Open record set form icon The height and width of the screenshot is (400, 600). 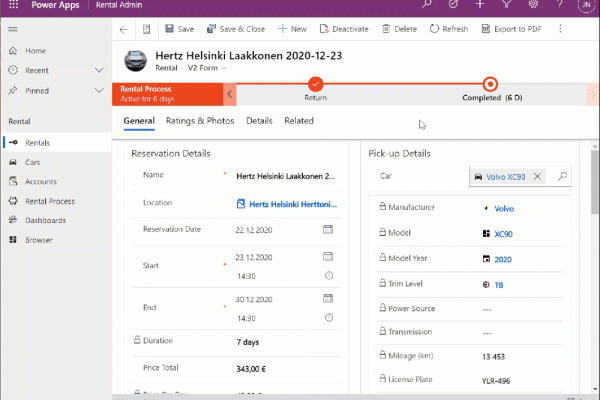point(147,29)
